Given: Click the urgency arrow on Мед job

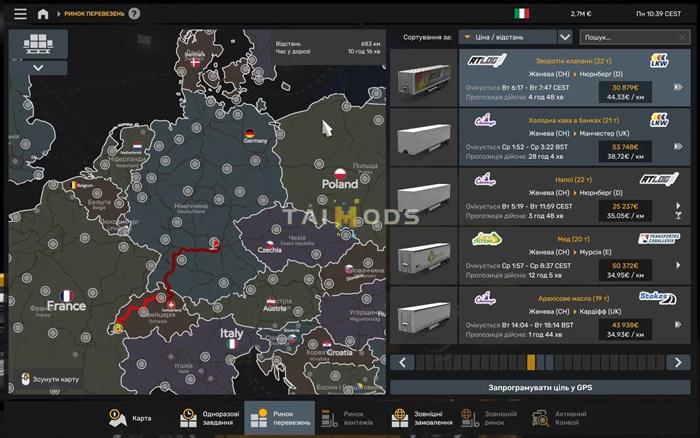Looking at the screenshot, I should 678,265.
